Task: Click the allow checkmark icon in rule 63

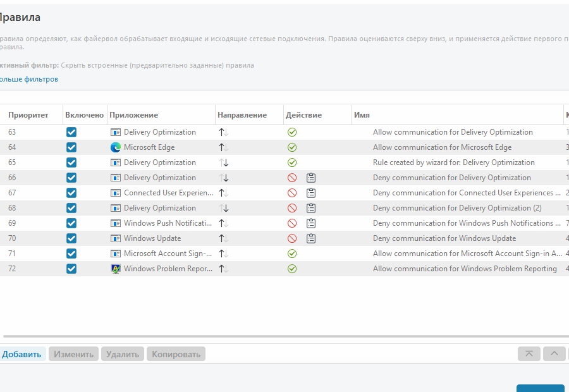Action: [x=292, y=132]
